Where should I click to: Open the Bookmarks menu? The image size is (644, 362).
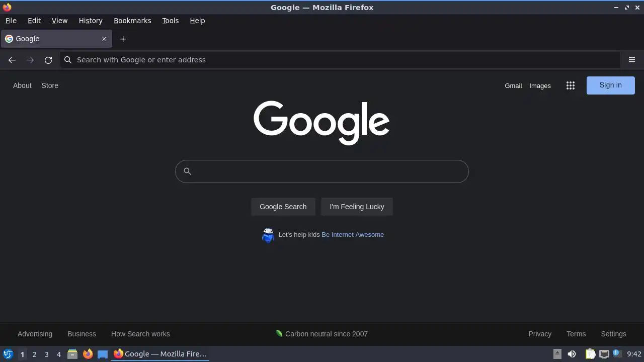[x=132, y=21]
